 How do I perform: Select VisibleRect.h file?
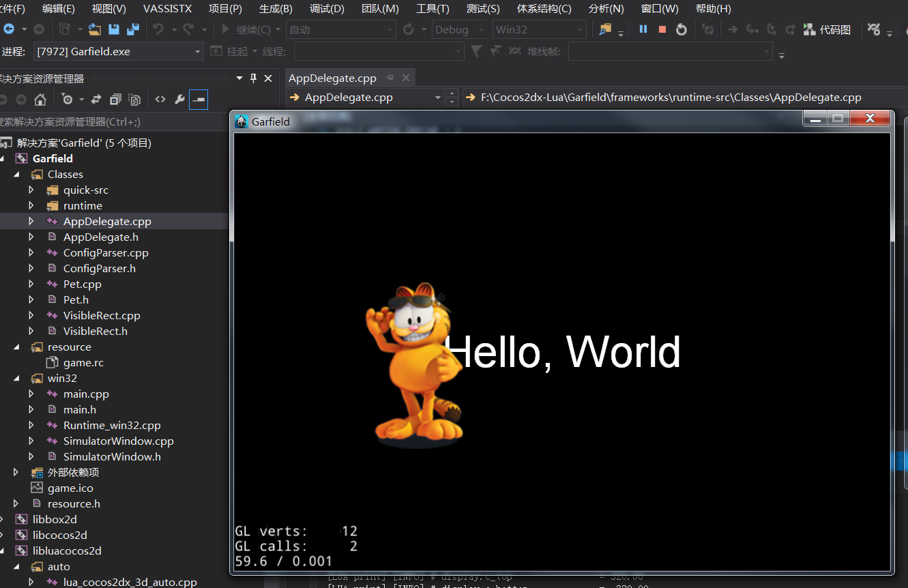96,331
